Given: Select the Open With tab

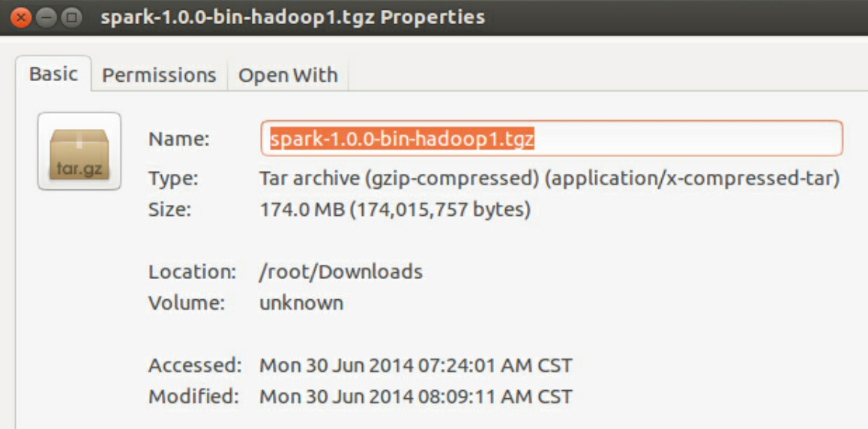Looking at the screenshot, I should [x=288, y=75].
